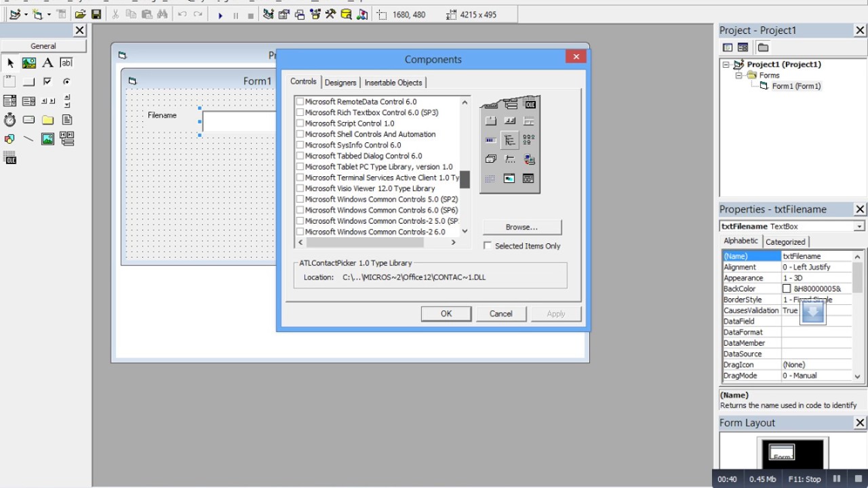Collapse the Forms folder node
868x488 pixels.
point(739,75)
